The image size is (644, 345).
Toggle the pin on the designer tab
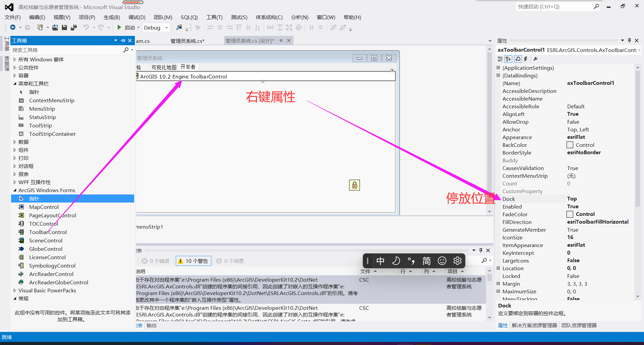(281, 41)
